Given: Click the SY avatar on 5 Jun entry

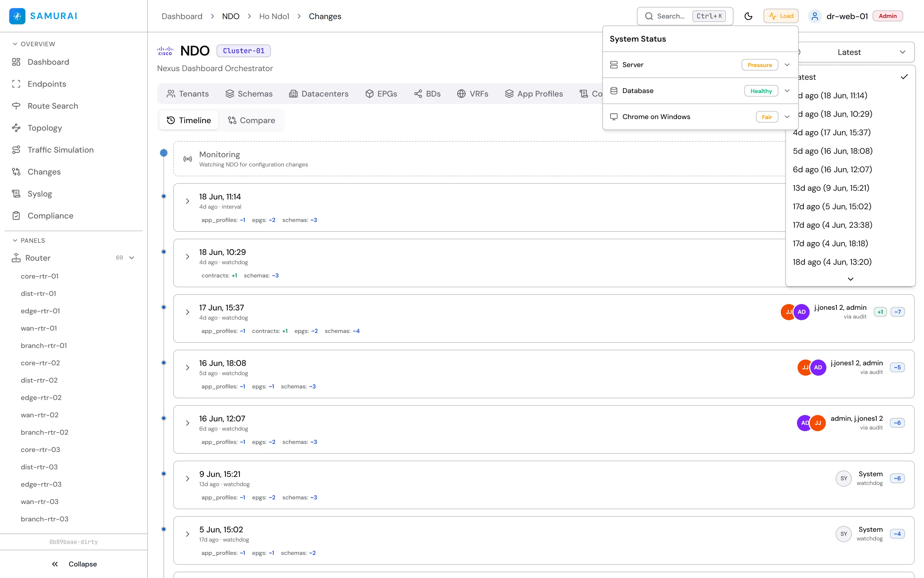Looking at the screenshot, I should [843, 534].
